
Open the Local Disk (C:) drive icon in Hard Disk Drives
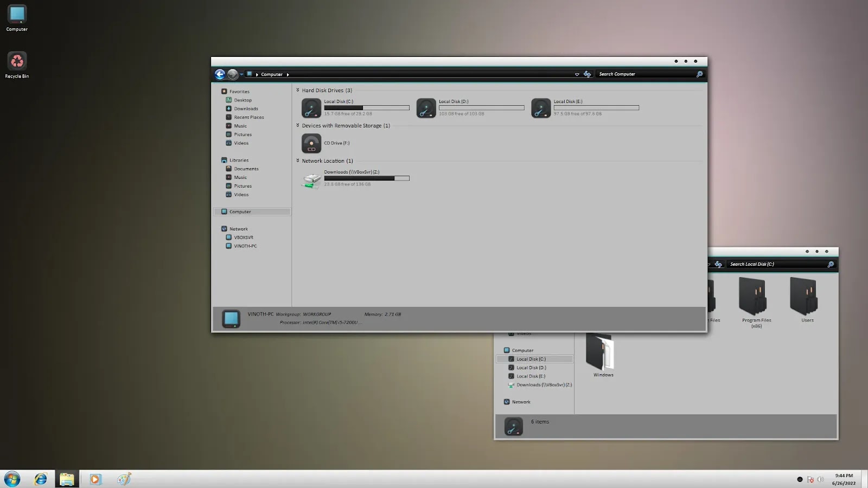311,108
